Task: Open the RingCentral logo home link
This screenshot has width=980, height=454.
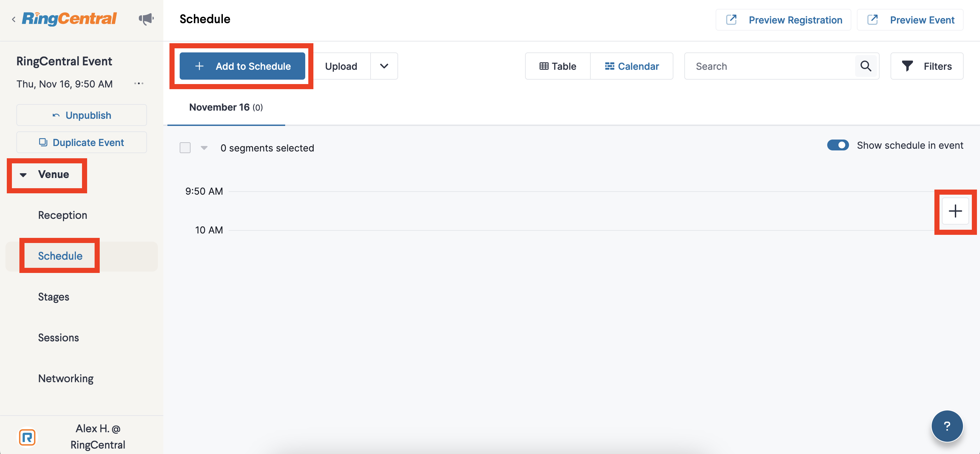Action: point(69,19)
